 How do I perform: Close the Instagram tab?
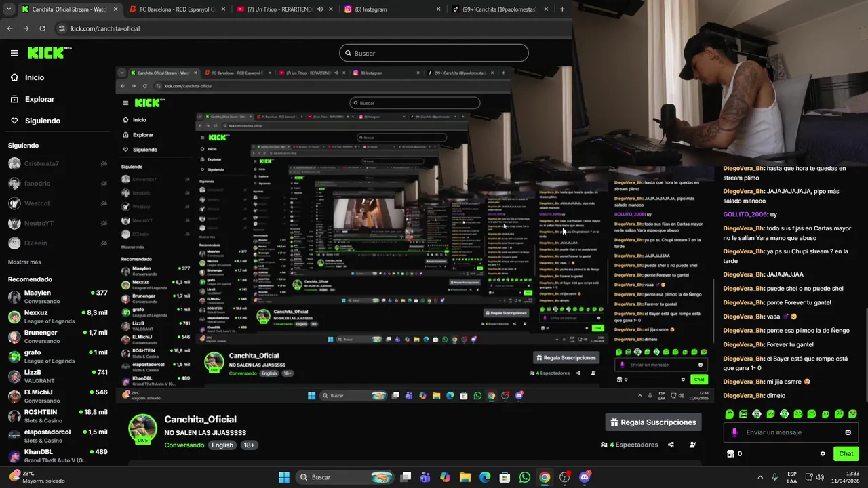click(438, 9)
